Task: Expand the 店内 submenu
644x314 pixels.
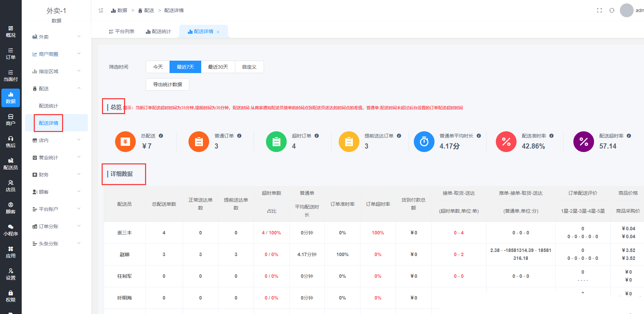Action: click(x=79, y=140)
